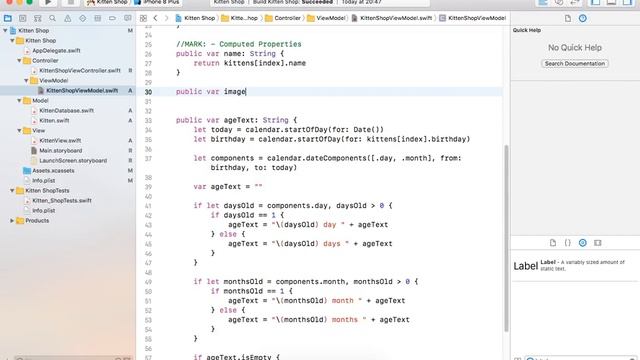Viewport: 640px width, 360px height.
Task: Select the Kitten Shop scheme selector
Action: (x=107, y=2)
